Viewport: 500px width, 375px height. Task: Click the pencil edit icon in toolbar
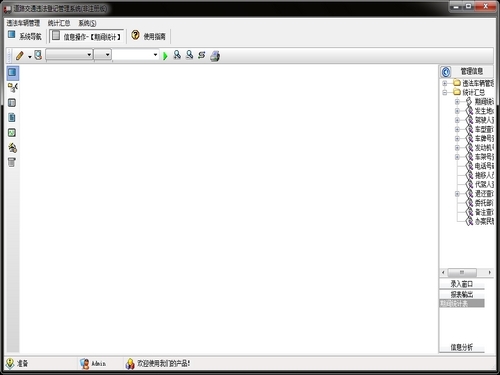20,55
